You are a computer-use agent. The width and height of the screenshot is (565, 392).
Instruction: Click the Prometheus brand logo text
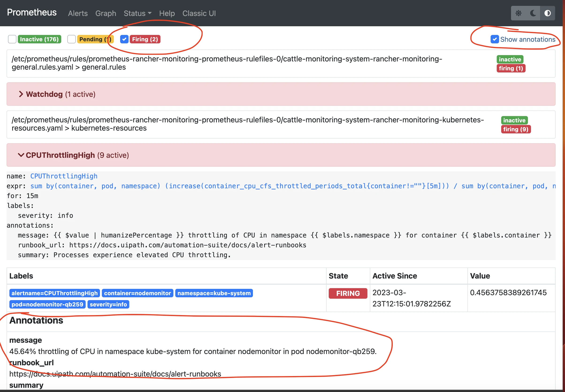(32, 12)
